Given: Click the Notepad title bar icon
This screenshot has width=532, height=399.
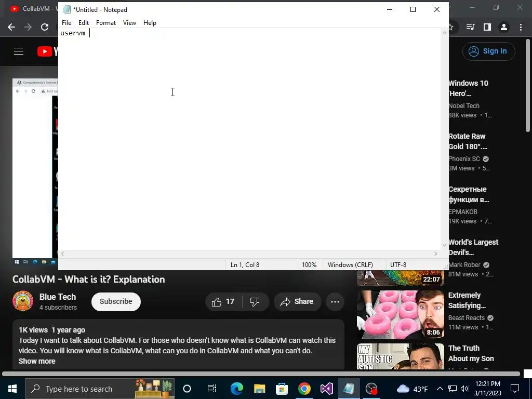Looking at the screenshot, I should [67, 9].
